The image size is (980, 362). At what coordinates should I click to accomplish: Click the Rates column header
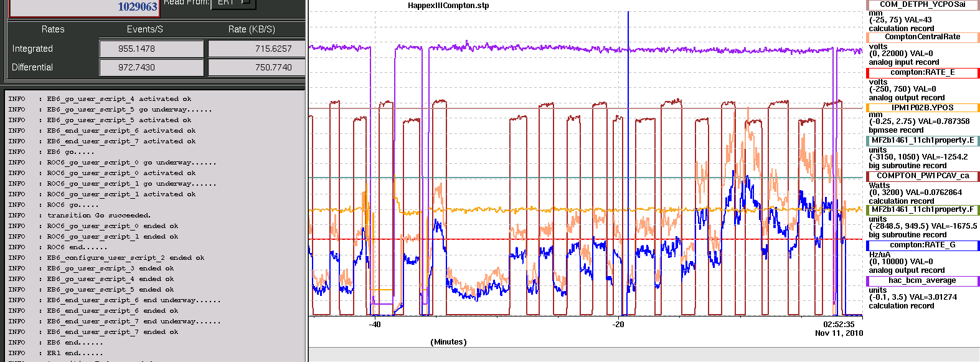coord(53,29)
